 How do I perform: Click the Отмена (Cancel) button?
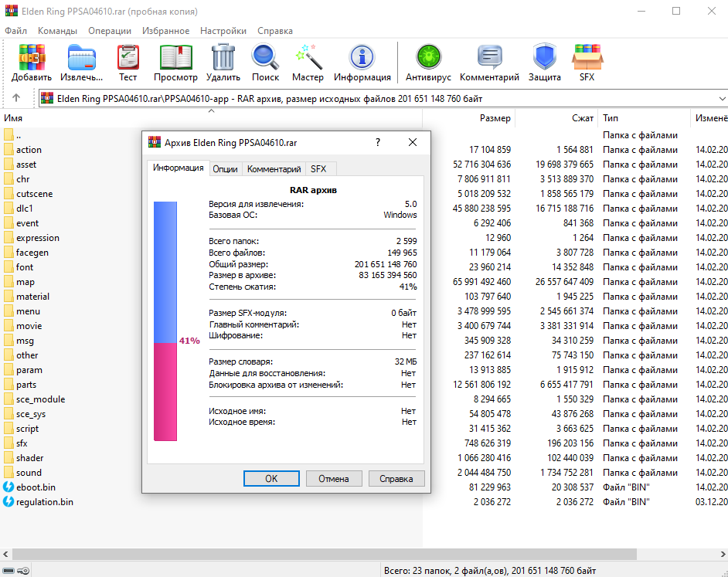334,479
